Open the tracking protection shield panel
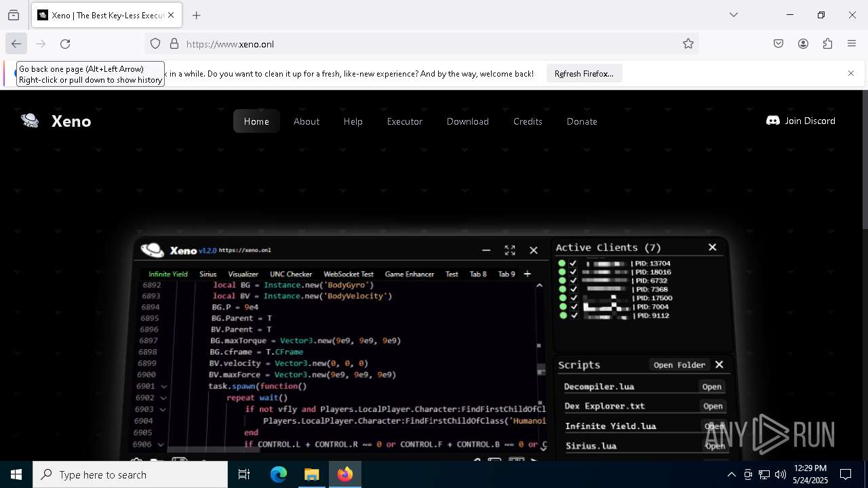 pyautogui.click(x=155, y=44)
